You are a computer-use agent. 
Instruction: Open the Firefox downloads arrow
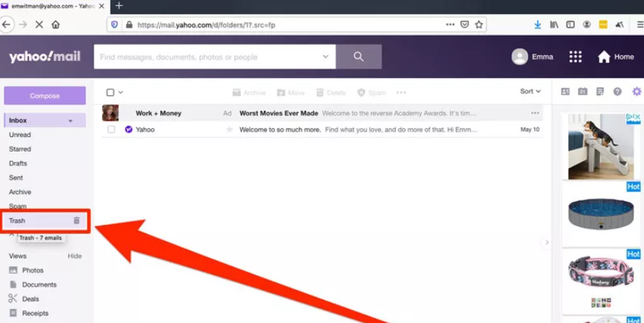coord(538,25)
